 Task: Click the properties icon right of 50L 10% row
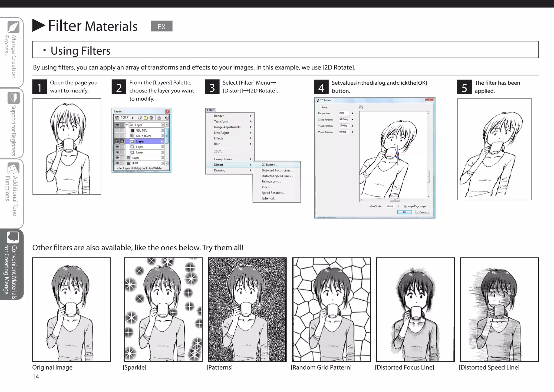[x=162, y=130]
